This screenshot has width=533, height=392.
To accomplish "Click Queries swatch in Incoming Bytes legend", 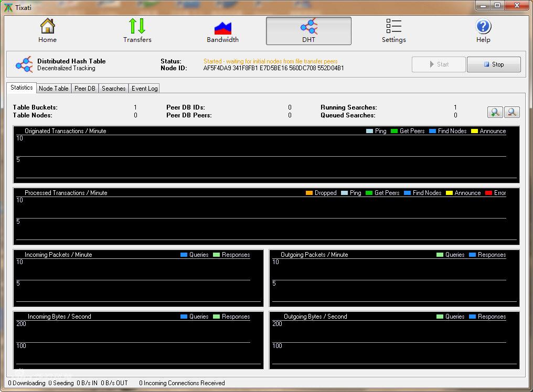I will [x=184, y=317].
